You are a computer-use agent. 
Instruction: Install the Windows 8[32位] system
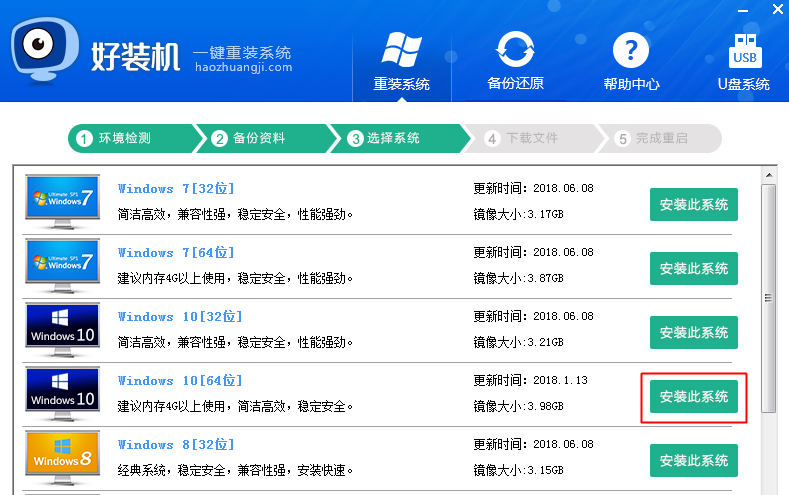coord(693,460)
